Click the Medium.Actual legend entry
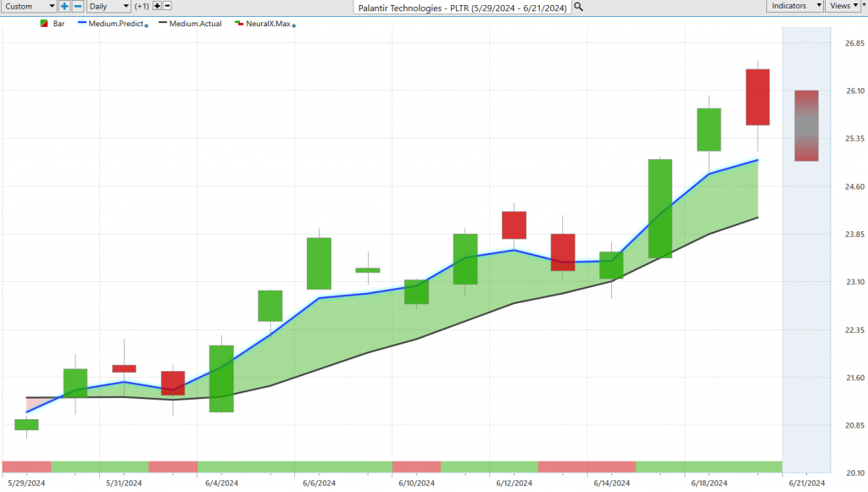 191,24
